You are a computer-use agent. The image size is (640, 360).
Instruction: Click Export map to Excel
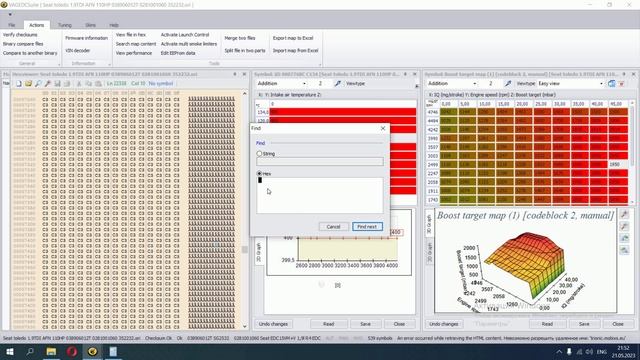[293, 38]
